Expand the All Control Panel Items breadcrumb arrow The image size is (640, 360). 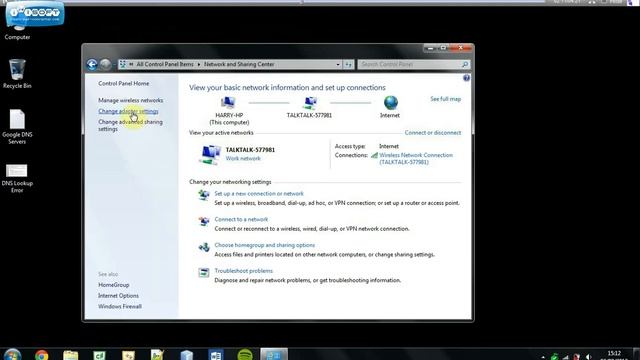tap(199, 64)
